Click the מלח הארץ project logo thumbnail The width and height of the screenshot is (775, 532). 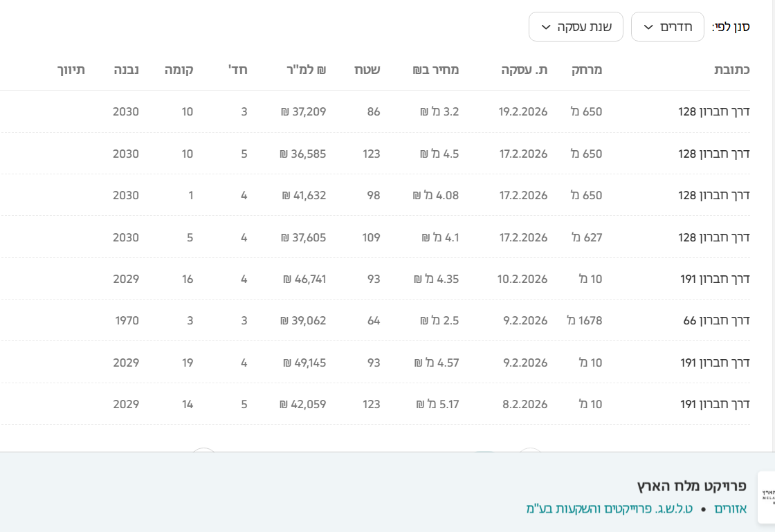point(766,497)
